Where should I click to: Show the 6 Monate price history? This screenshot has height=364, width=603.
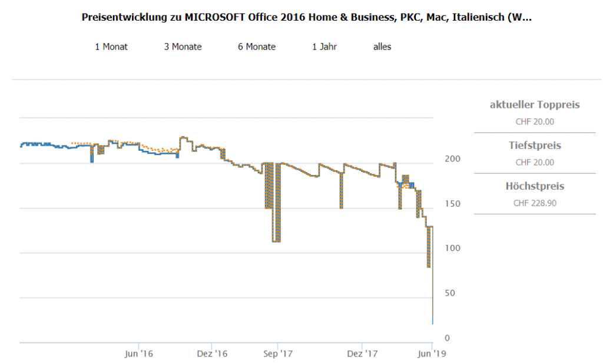click(257, 47)
